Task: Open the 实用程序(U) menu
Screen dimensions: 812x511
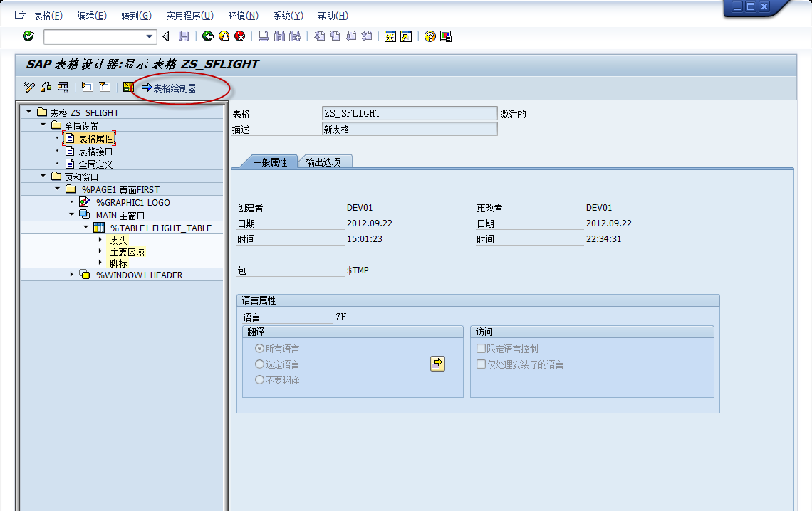Action: click(x=189, y=16)
